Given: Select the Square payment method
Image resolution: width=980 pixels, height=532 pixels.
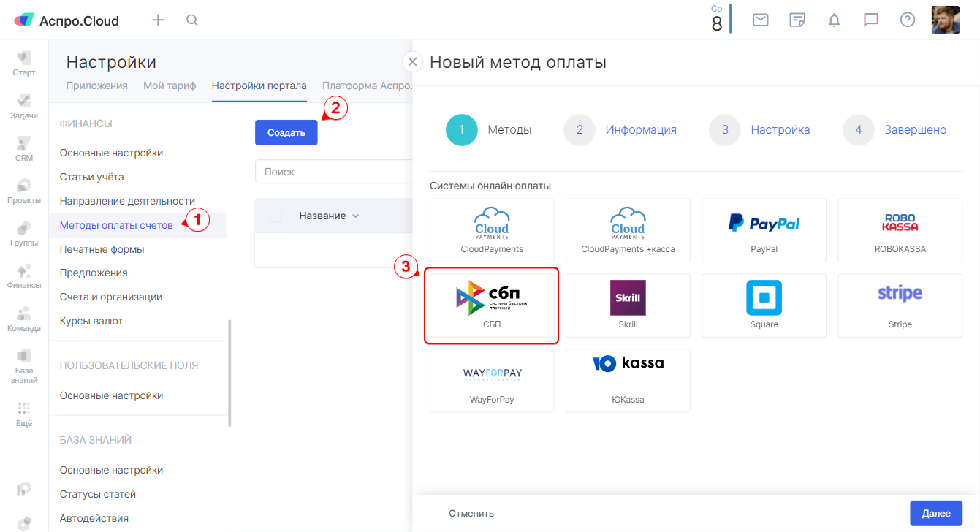Looking at the screenshot, I should click(764, 305).
